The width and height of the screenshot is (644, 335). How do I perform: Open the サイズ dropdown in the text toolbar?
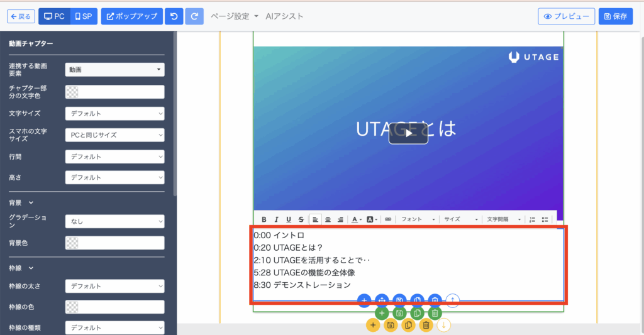[x=461, y=219]
